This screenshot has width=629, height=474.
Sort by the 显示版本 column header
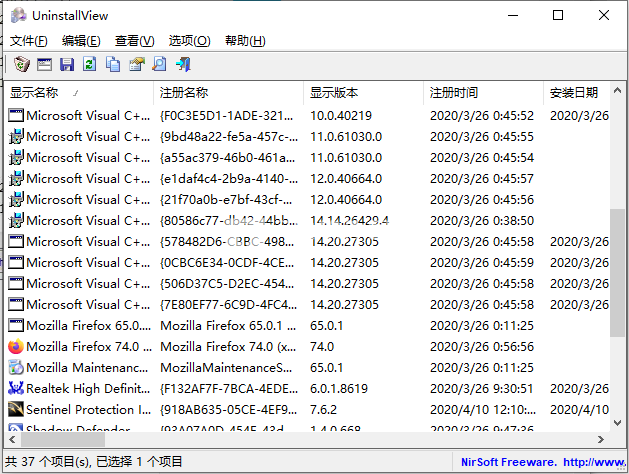(363, 93)
